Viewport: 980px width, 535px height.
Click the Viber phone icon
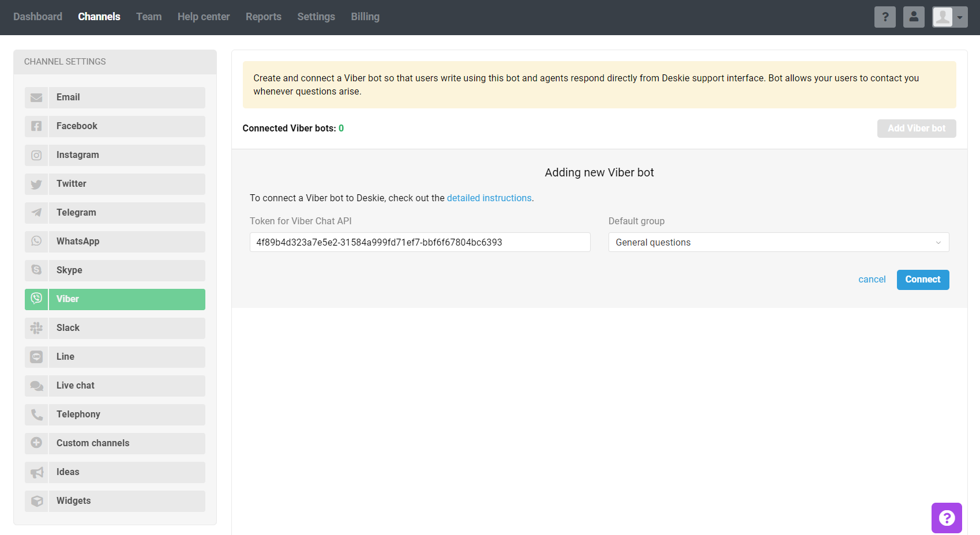[36, 299]
